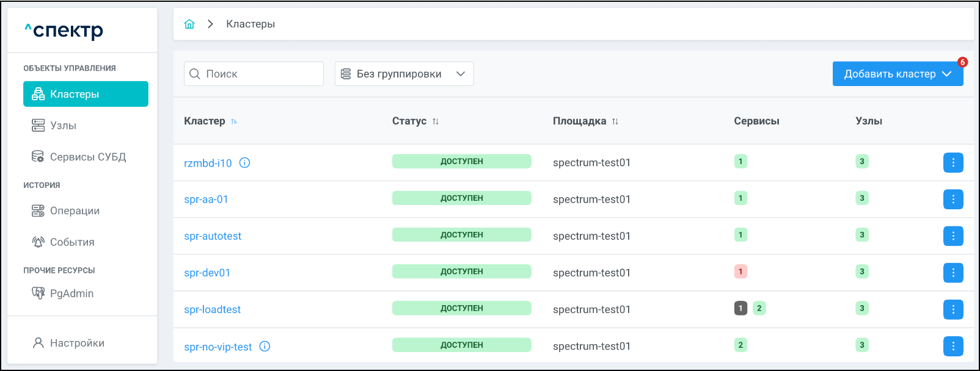This screenshot has width=980, height=371.
Task: Click red service badge for spr-dev01
Action: point(740,272)
